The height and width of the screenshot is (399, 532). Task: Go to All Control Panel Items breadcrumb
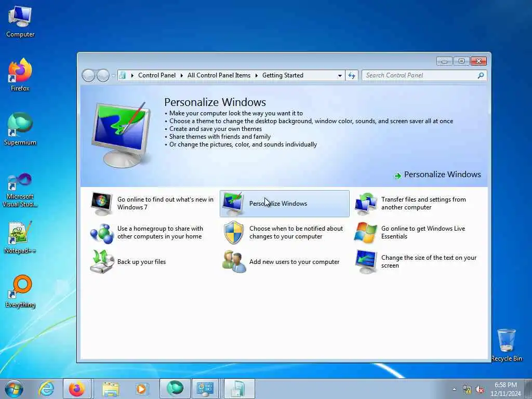pyautogui.click(x=219, y=75)
